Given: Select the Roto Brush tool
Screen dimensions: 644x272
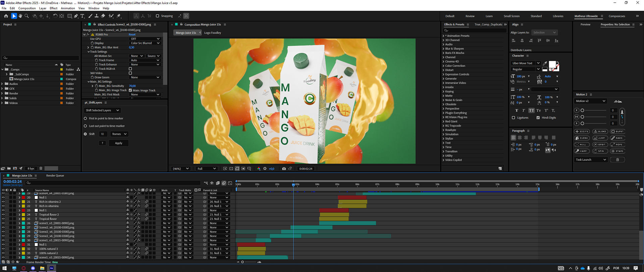Looking at the screenshot, I should [111, 16].
